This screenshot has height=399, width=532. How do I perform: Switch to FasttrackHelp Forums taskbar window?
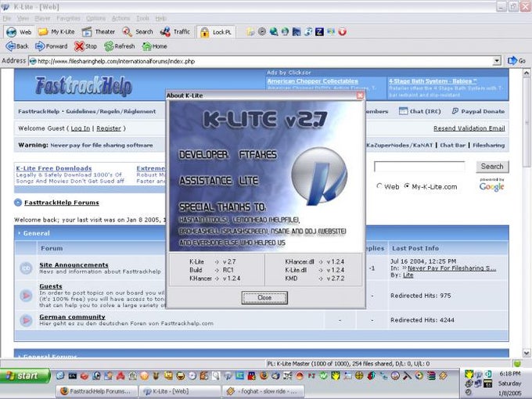(97, 391)
